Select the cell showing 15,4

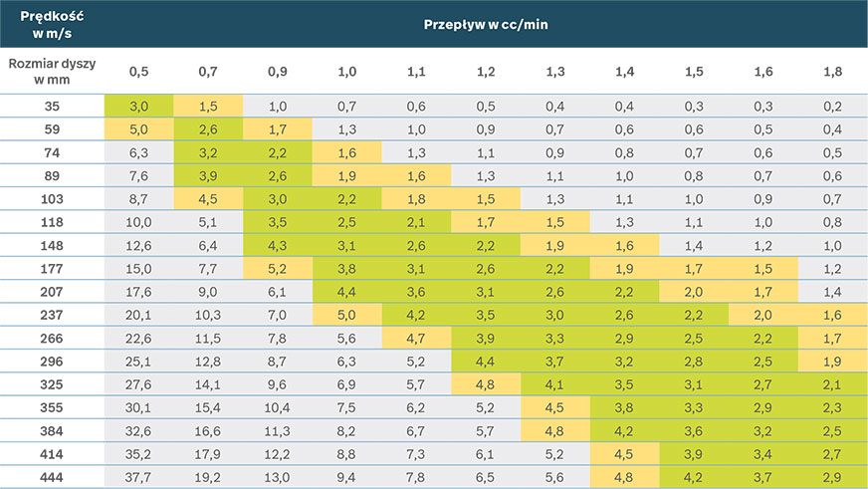208,407
